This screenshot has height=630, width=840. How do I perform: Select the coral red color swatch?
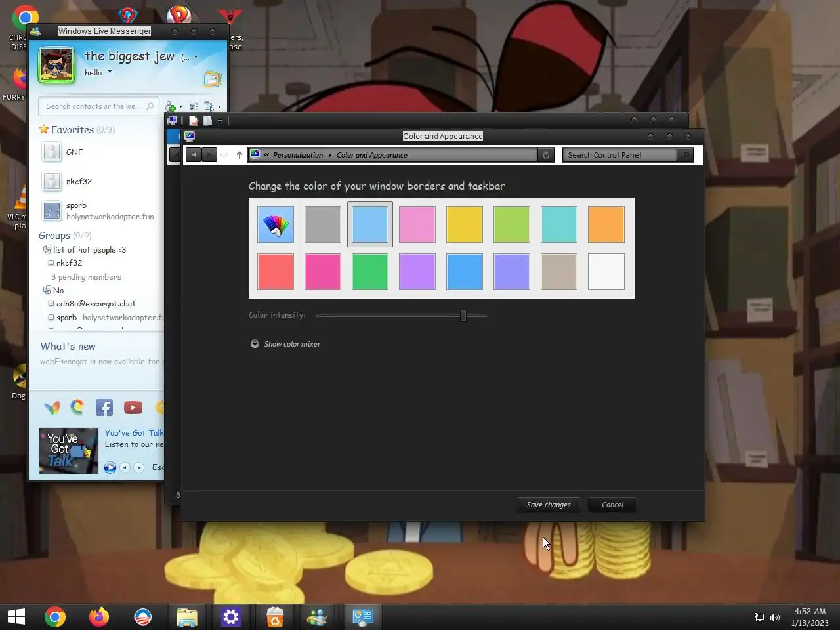[x=276, y=272]
